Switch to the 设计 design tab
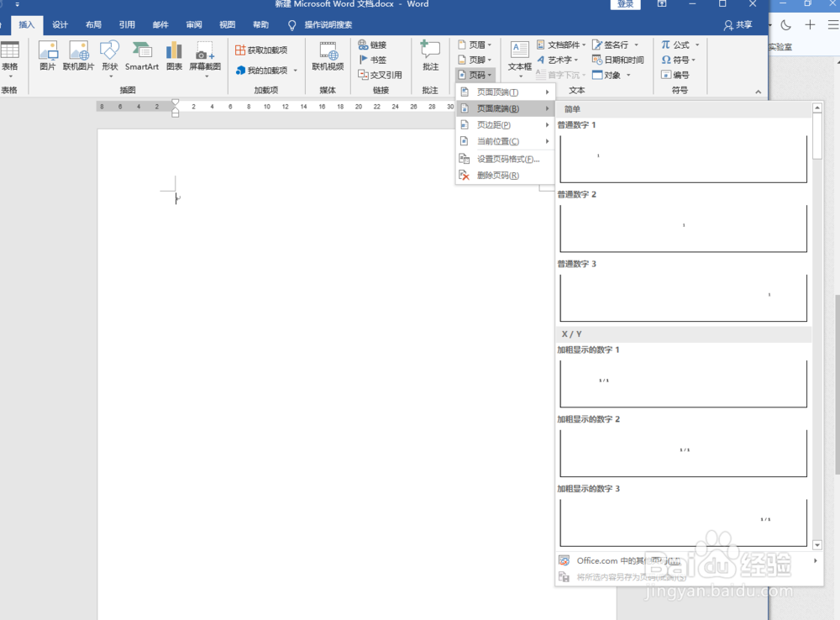The image size is (840, 620). tap(60, 24)
